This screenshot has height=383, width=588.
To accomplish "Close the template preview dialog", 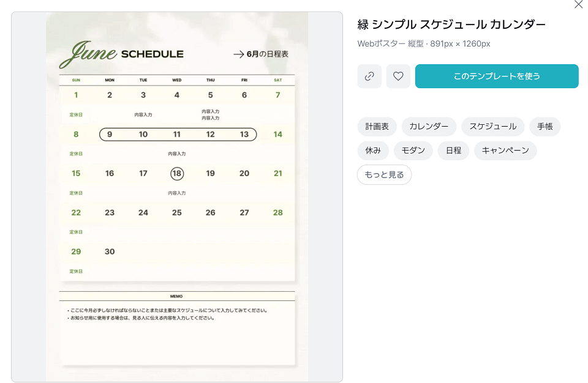I will pos(578,5).
